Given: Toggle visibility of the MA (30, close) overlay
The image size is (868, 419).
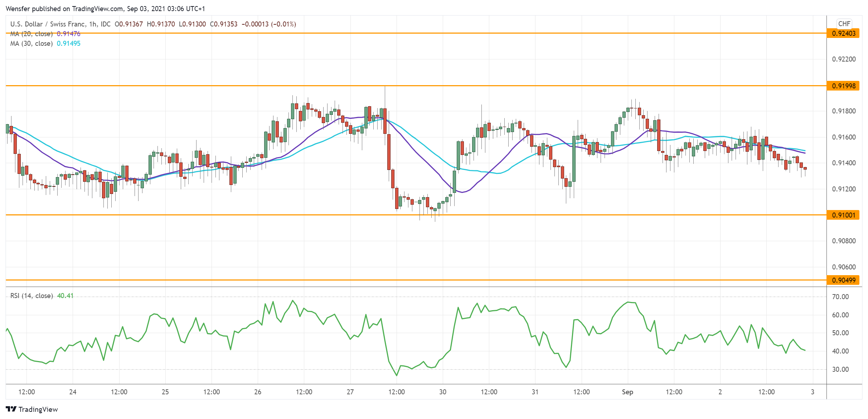Looking at the screenshot, I should [x=31, y=44].
